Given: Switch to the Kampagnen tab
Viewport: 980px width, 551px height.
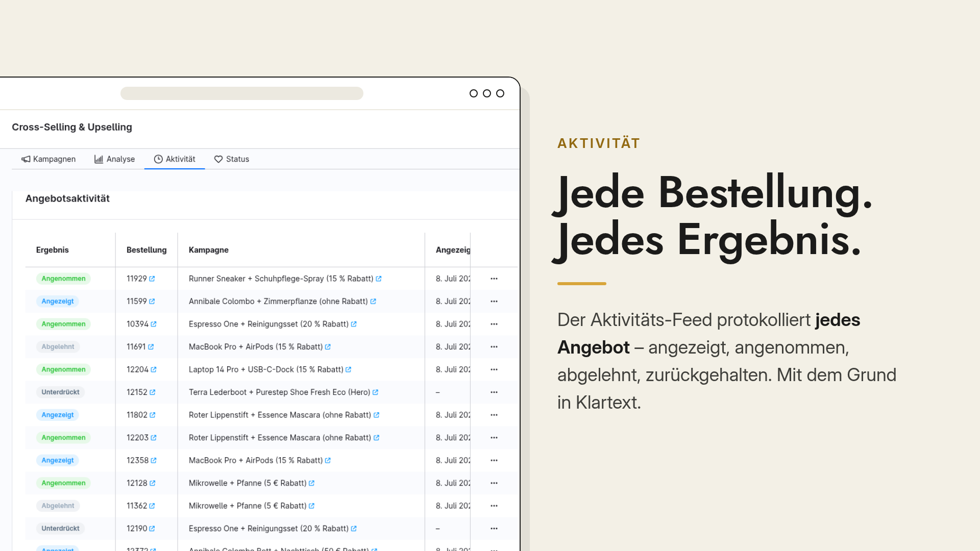Looking at the screenshot, I should (48, 159).
